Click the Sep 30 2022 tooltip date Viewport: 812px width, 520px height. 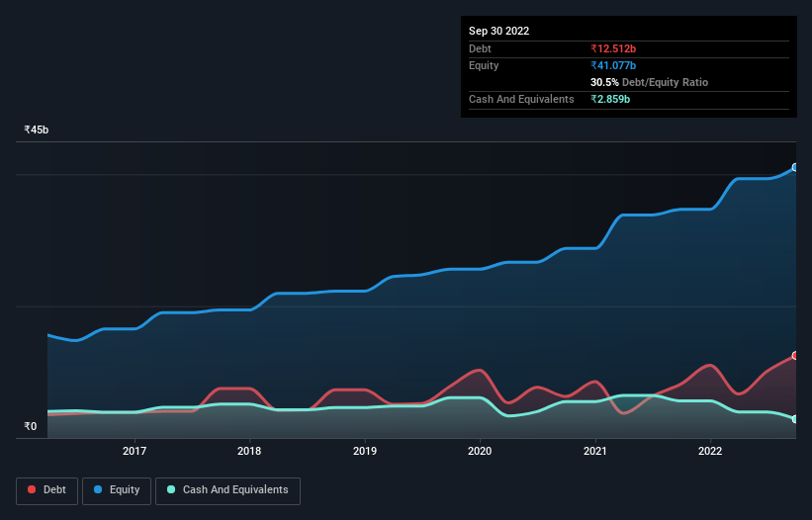pyautogui.click(x=499, y=31)
